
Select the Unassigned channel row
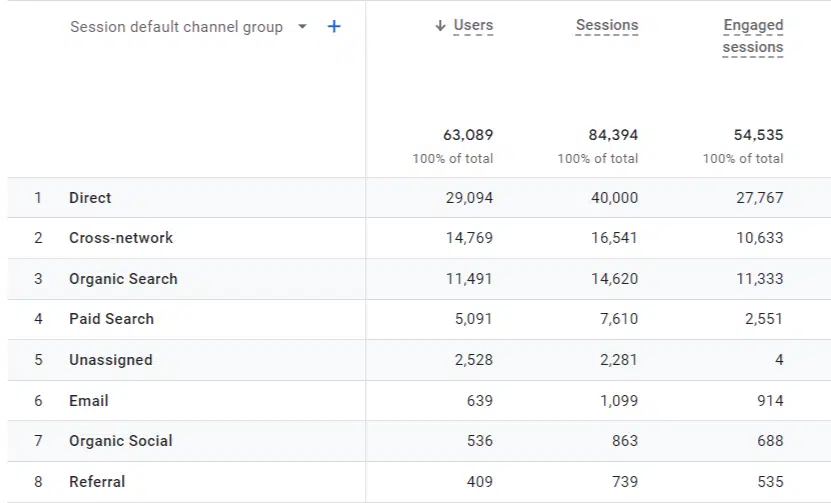pos(110,360)
